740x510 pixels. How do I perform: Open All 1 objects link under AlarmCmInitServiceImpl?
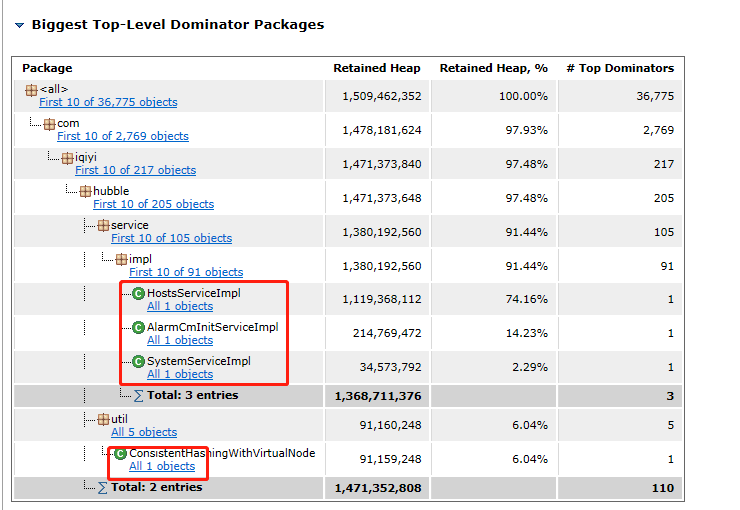180,340
